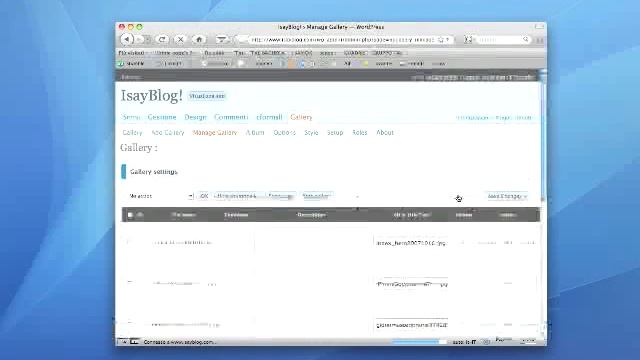Open the Gallery top-level admin menu
This screenshot has width=640, height=360.
pyautogui.click(x=301, y=117)
